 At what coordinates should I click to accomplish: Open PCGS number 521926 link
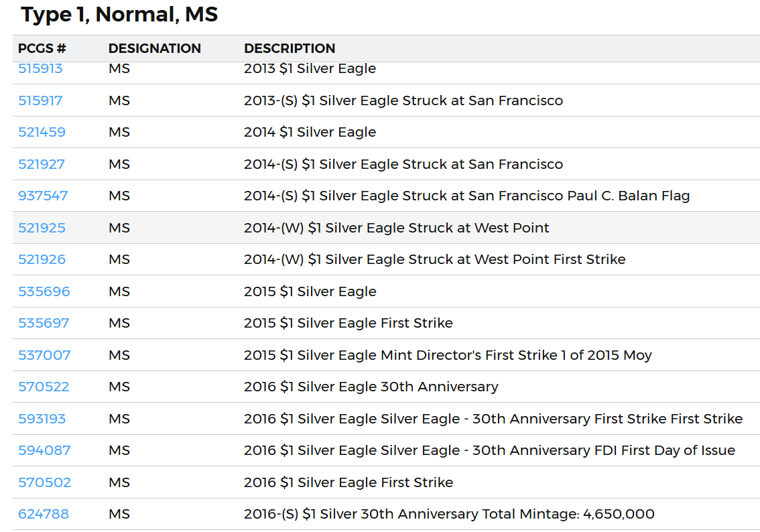click(42, 259)
